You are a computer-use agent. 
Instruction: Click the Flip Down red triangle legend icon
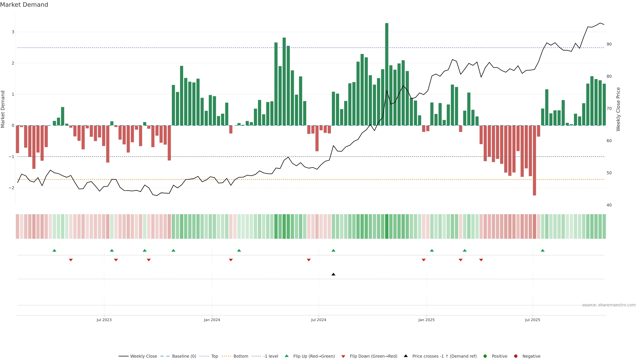pyautogui.click(x=343, y=356)
